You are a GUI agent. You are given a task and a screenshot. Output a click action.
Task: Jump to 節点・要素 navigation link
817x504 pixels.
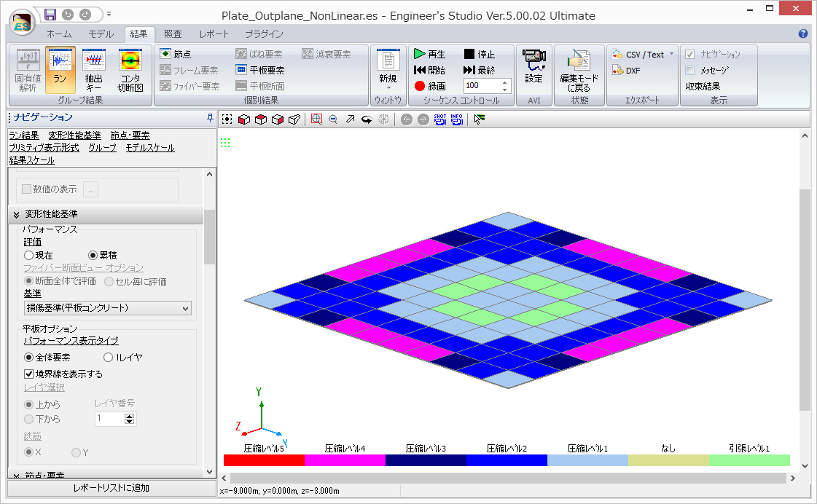[130, 135]
